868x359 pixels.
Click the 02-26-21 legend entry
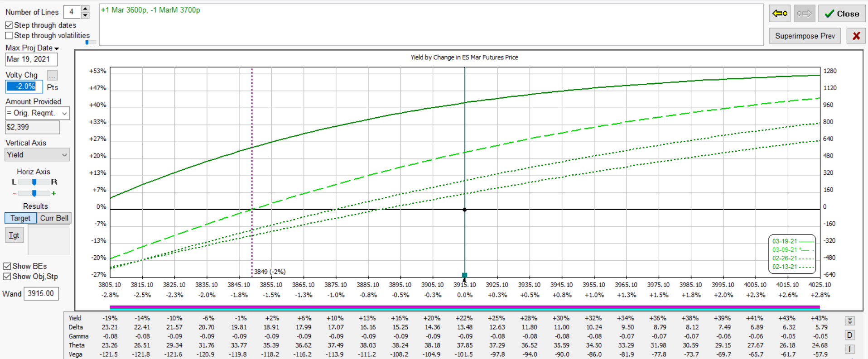coord(792,258)
